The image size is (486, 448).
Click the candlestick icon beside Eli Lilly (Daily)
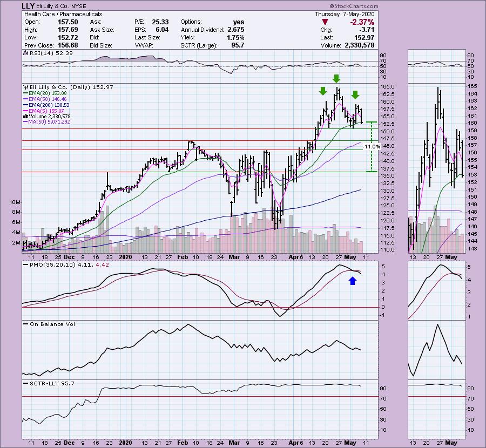(26, 87)
